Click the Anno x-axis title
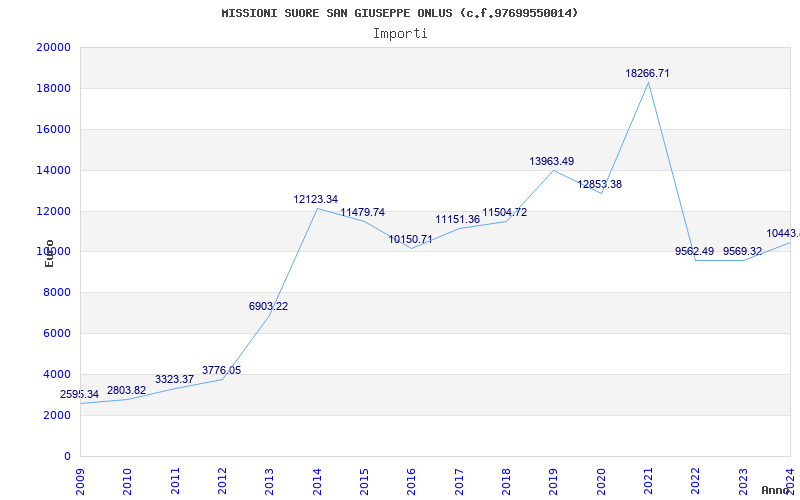 775,490
